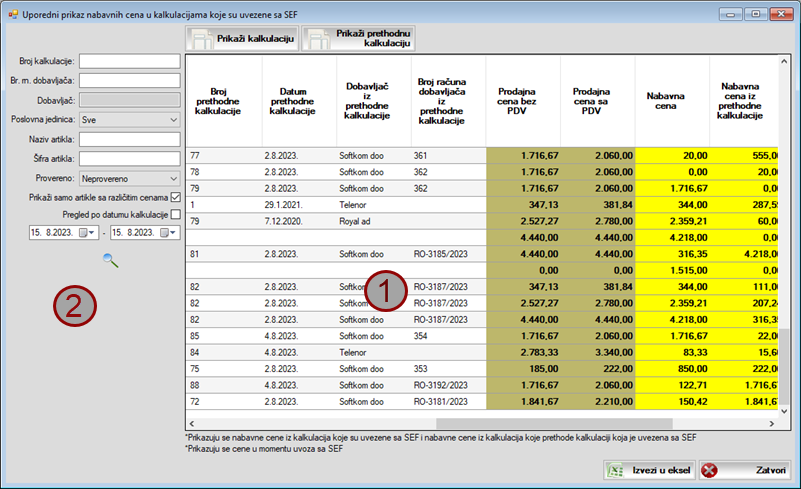Click column header Broj računa dobavljača

click(449, 101)
